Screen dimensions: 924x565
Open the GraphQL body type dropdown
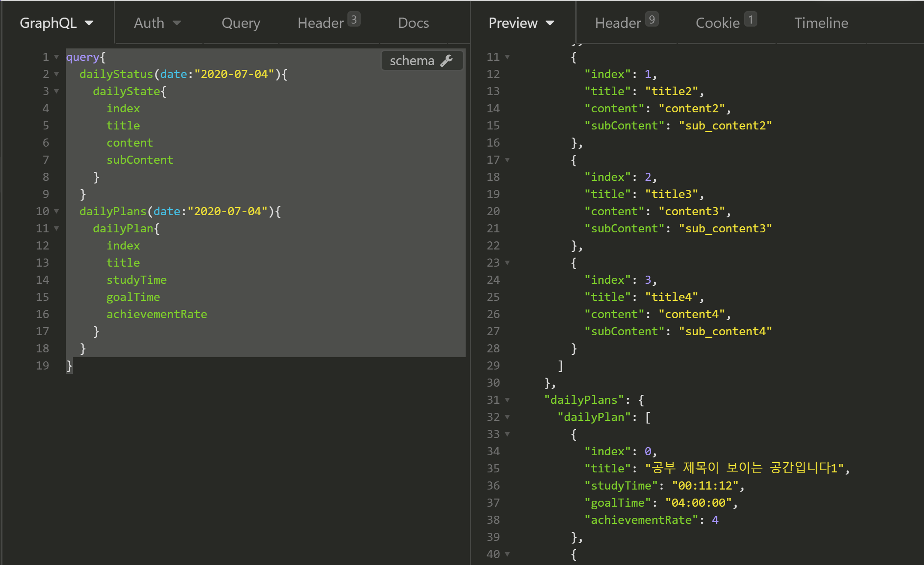click(57, 23)
